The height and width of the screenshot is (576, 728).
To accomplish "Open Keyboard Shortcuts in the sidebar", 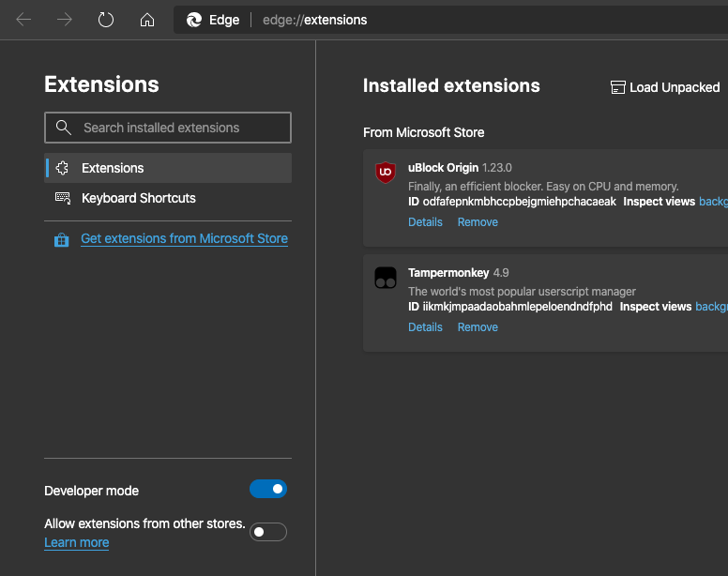I will click(x=168, y=198).
